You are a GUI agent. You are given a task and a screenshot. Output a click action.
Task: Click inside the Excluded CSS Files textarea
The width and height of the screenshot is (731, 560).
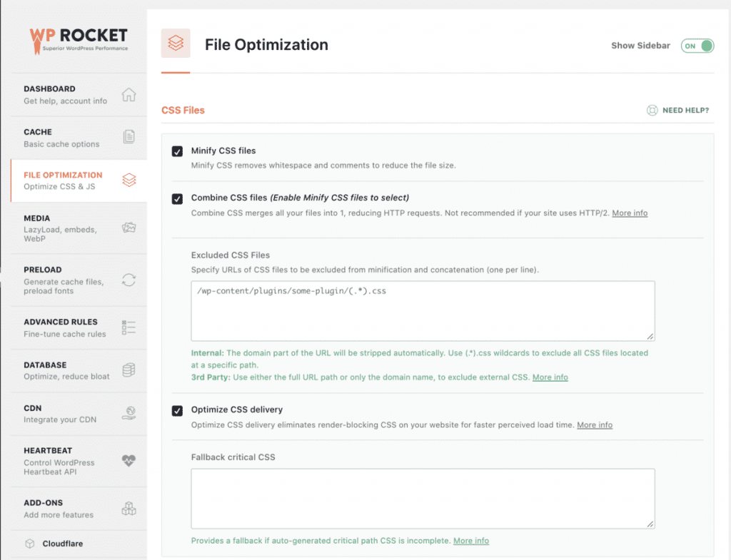tap(423, 311)
